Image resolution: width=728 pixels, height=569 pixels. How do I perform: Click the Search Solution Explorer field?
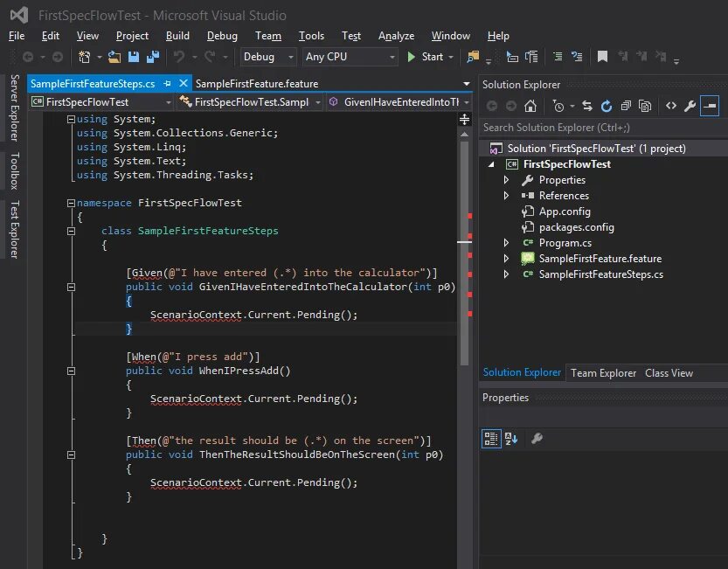603,128
